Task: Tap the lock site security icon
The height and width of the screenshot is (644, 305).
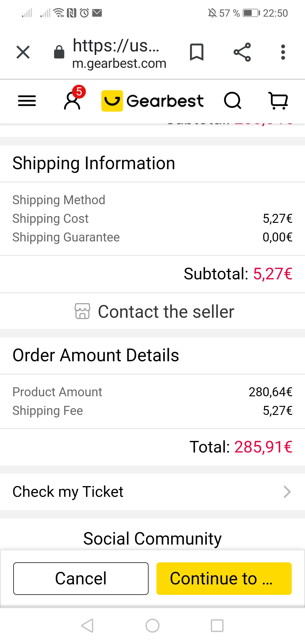Action: tap(59, 52)
